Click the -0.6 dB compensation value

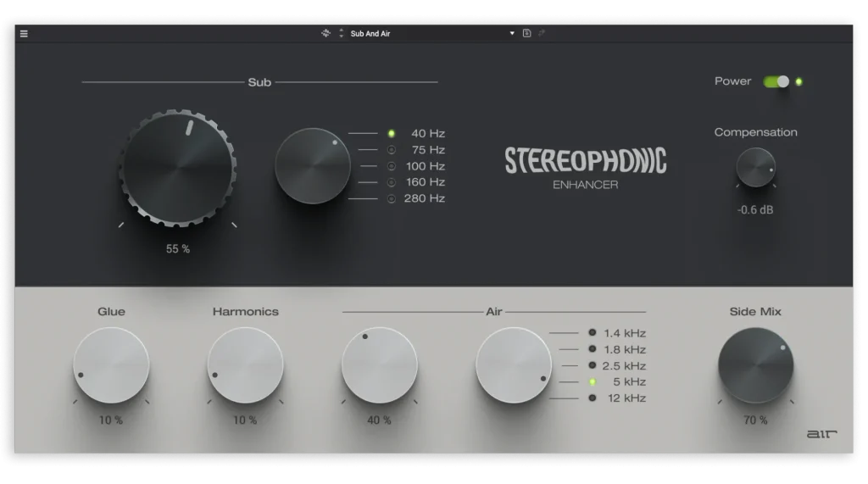(755, 210)
